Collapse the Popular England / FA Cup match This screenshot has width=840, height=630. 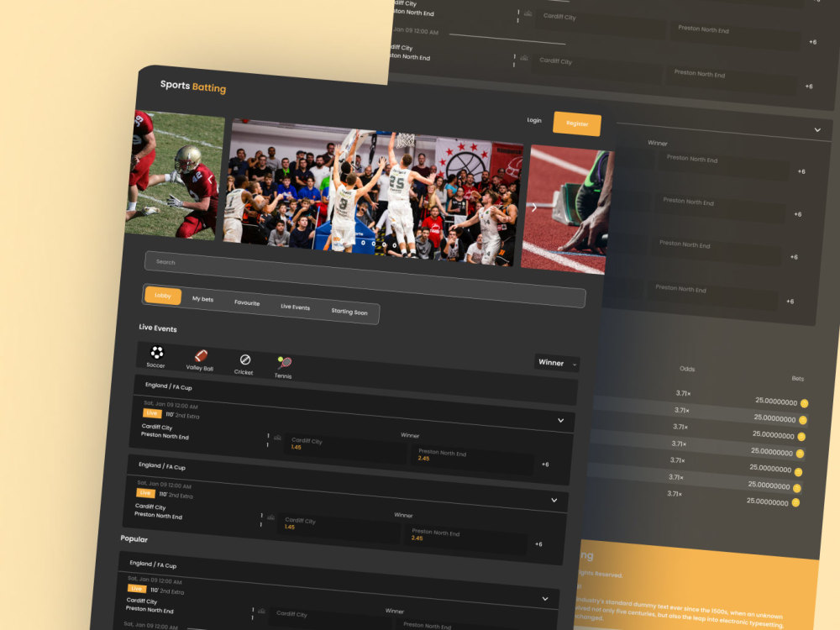click(545, 599)
